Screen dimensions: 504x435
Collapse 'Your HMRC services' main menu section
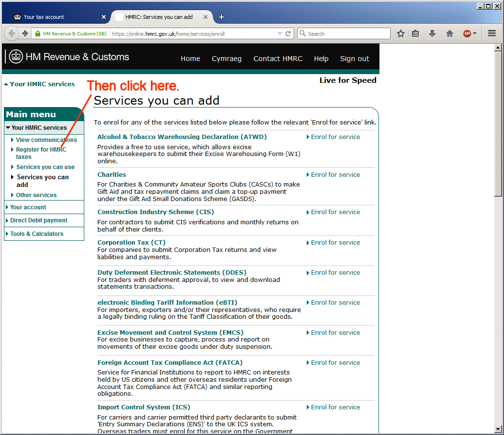click(x=44, y=127)
